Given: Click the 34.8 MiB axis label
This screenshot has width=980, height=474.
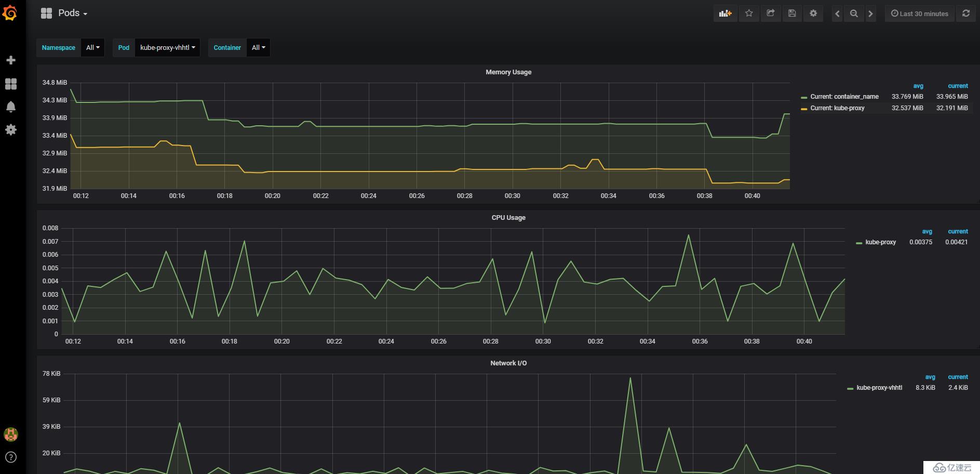Looking at the screenshot, I should 55,83.
